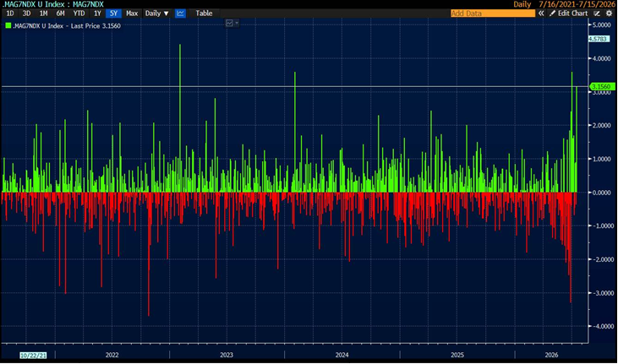The width and height of the screenshot is (618, 364).
Task: Click the 2023 label on time axis
Action: pos(227,355)
